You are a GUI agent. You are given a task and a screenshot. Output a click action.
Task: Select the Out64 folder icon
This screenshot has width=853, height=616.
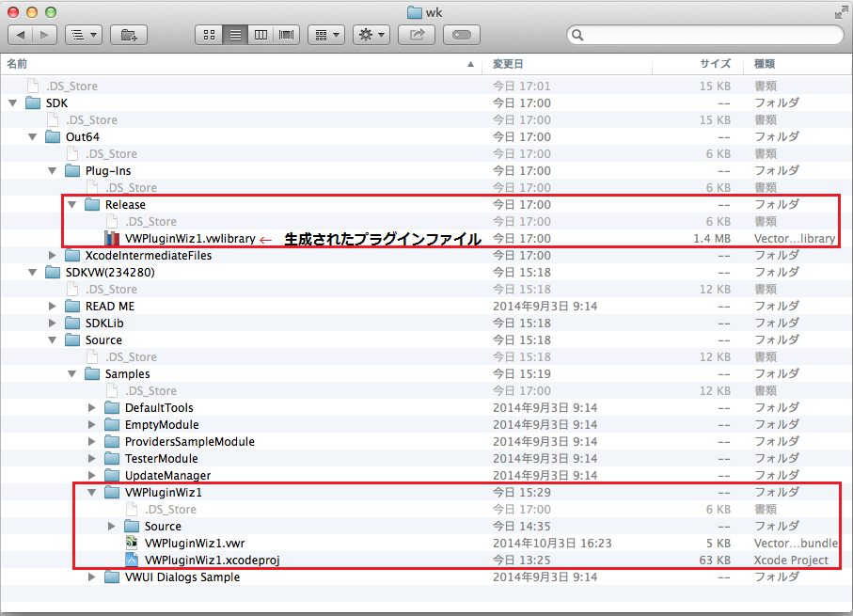[53, 136]
